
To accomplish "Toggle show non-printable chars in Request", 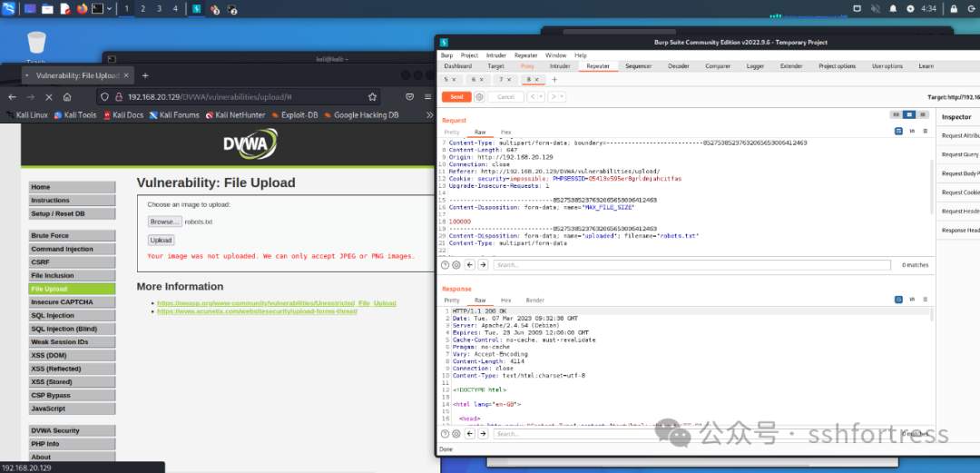I will point(912,132).
